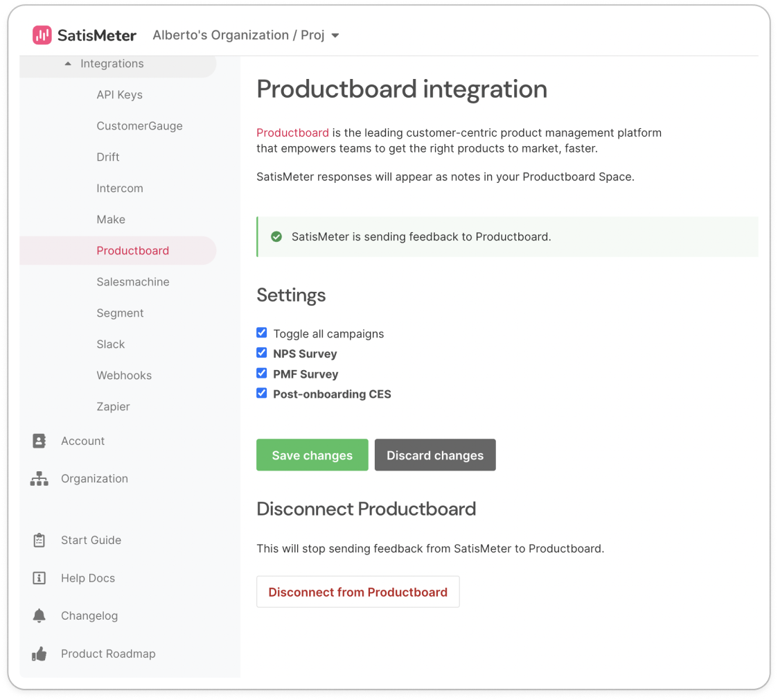Click the Product Roadmap thumbs-up icon
778x700 pixels.
39,654
